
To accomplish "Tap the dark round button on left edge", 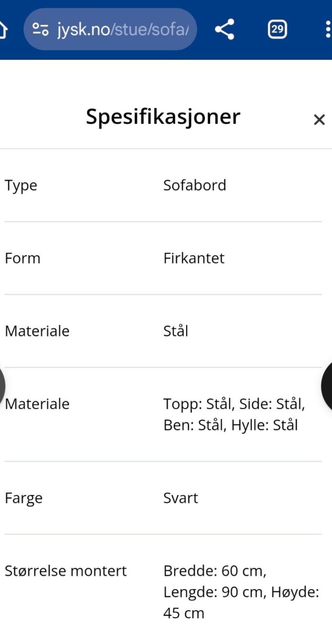I will click(x=2, y=386).
